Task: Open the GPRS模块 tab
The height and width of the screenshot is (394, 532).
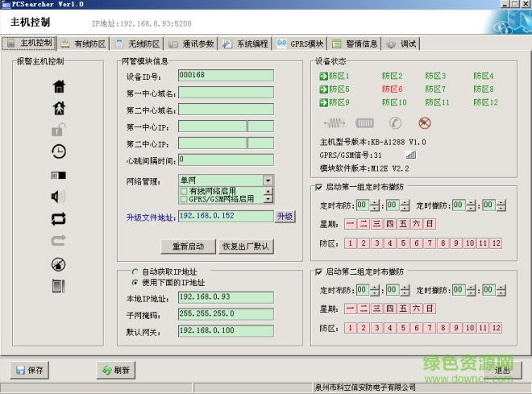Action: coord(301,44)
